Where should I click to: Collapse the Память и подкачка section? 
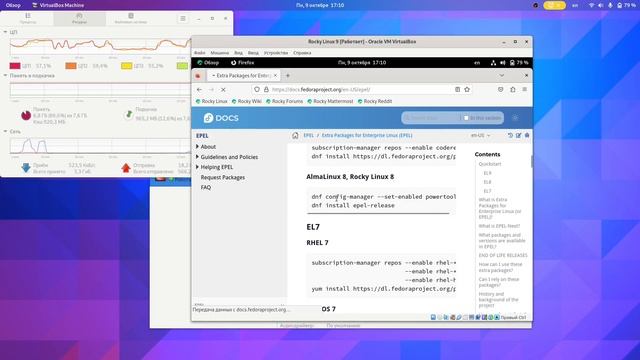tap(6, 76)
